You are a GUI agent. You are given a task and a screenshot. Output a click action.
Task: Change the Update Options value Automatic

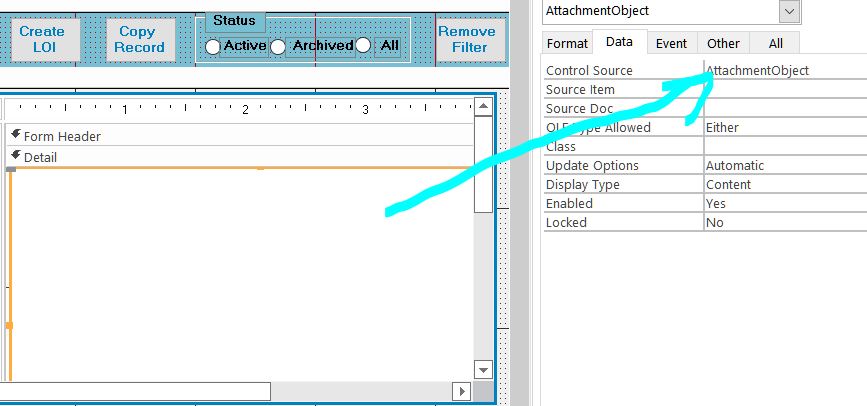pyautogui.click(x=785, y=165)
